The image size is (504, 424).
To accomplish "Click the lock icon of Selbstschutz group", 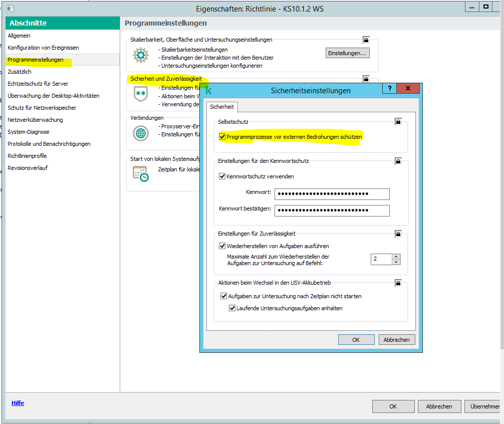I will [x=398, y=121].
